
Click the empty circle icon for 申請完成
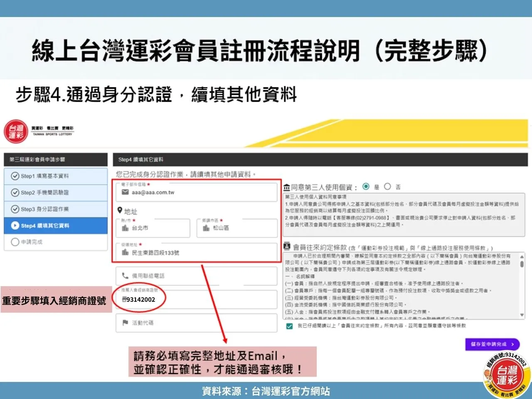(15, 242)
